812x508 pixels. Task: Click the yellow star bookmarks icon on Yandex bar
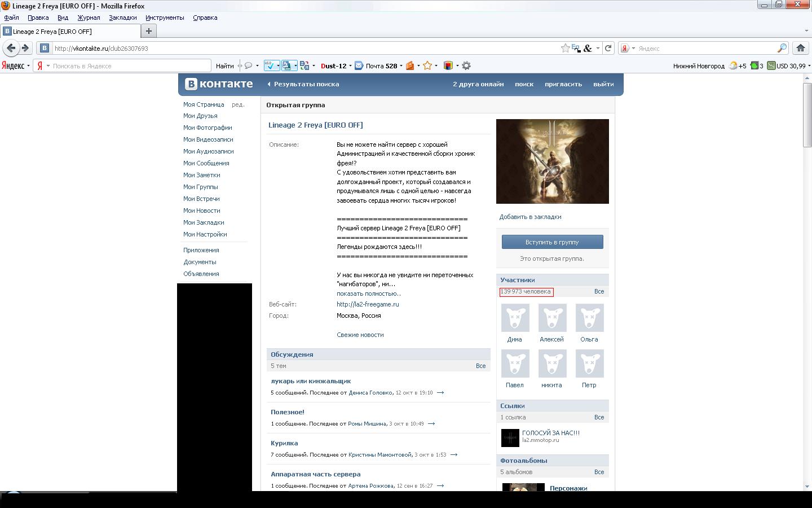pyautogui.click(x=427, y=65)
